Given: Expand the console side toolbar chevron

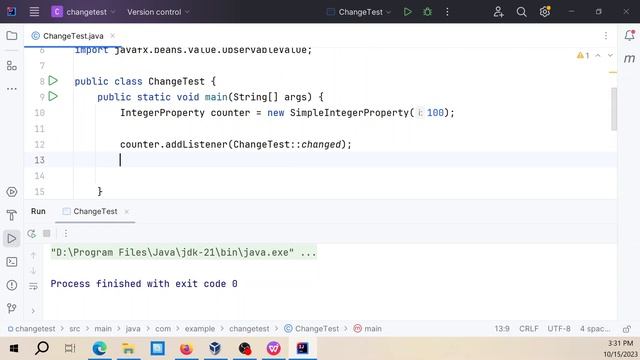Looking at the screenshot, I should (x=33, y=311).
